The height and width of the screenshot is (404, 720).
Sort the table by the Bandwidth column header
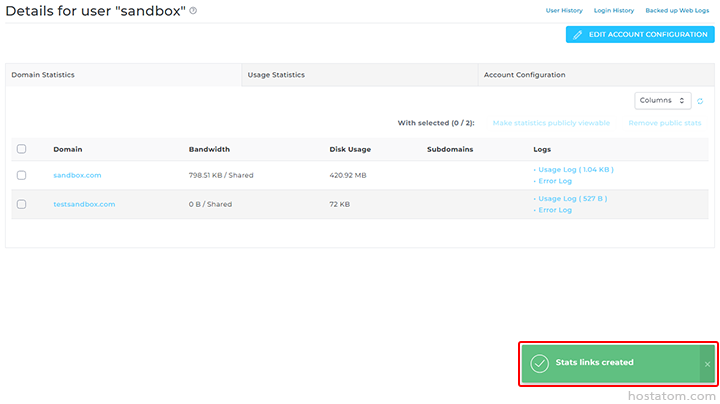(209, 149)
